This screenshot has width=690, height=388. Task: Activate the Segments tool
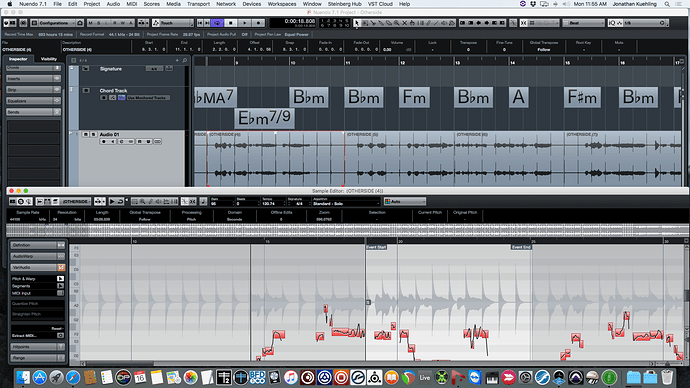coord(60,286)
